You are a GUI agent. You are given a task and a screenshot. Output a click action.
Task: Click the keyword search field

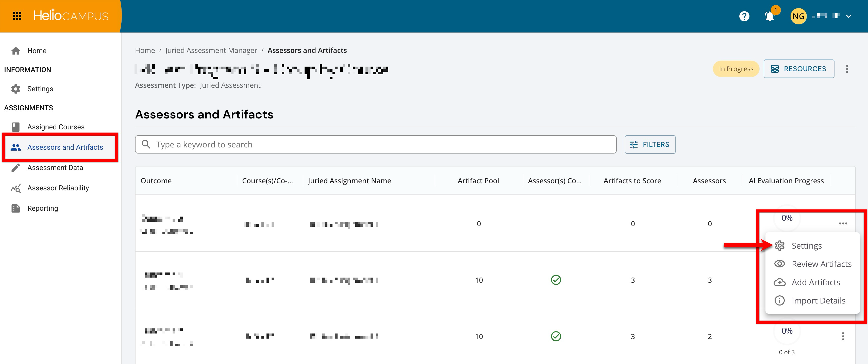pos(376,144)
